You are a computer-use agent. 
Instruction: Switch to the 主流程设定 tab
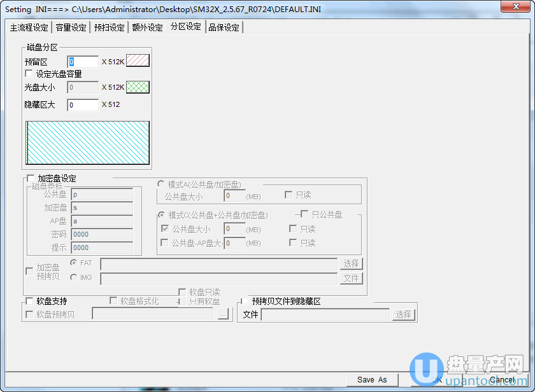29,27
